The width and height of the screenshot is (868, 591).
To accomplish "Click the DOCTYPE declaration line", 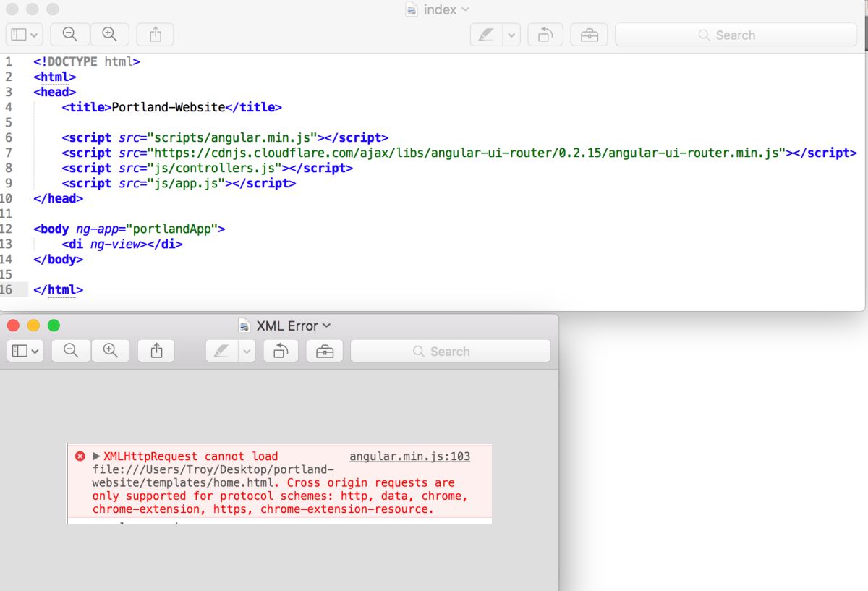I will coord(87,61).
